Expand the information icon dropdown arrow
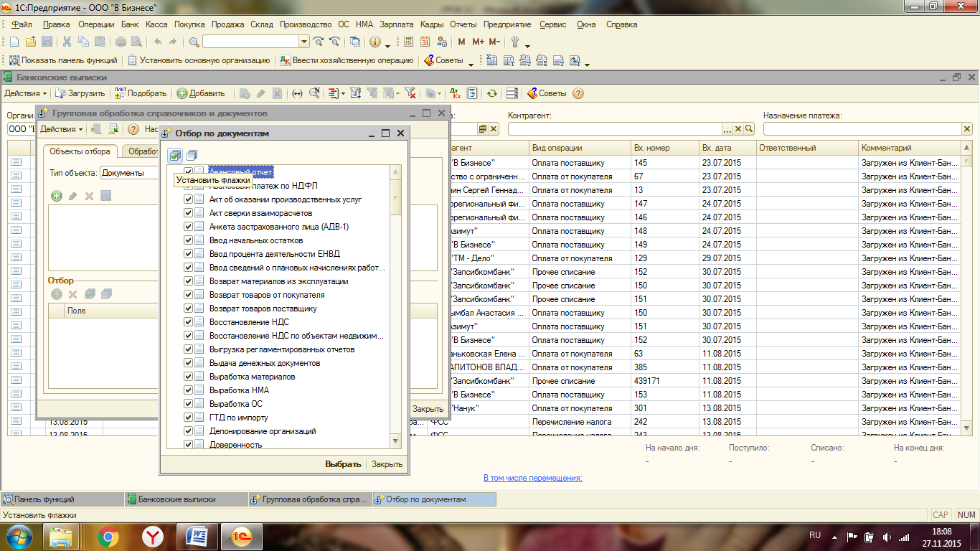Viewport: 980px width, 551px height. coord(387,44)
